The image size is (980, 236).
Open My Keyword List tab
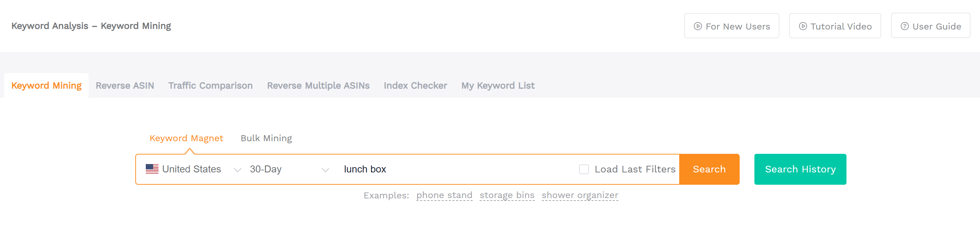tap(498, 85)
